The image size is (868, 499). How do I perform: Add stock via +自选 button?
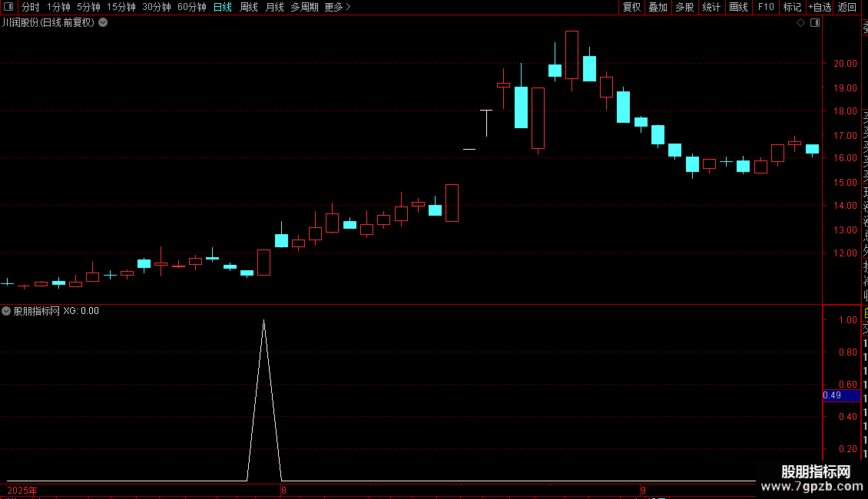(x=820, y=7)
